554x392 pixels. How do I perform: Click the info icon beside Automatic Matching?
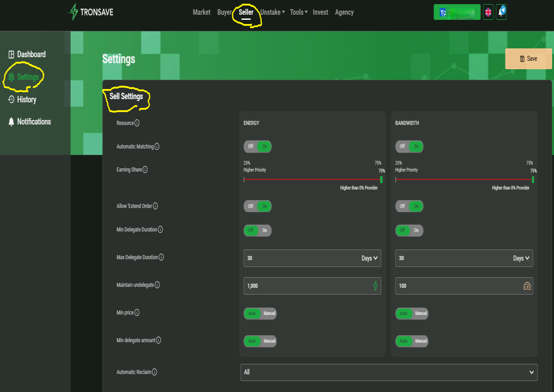157,147
